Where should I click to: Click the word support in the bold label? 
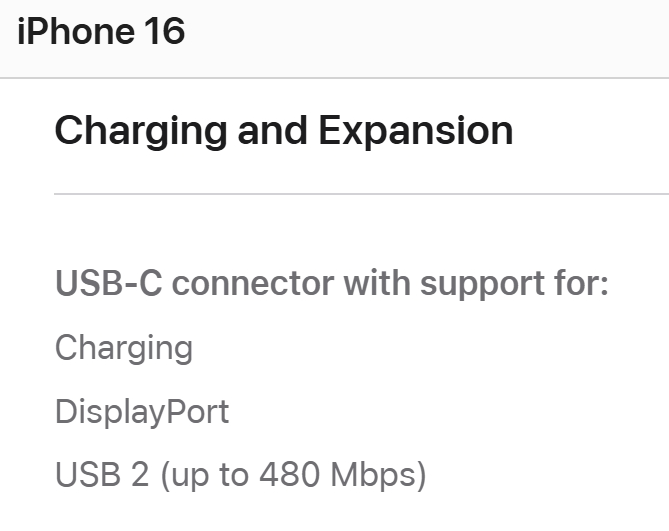point(482,286)
